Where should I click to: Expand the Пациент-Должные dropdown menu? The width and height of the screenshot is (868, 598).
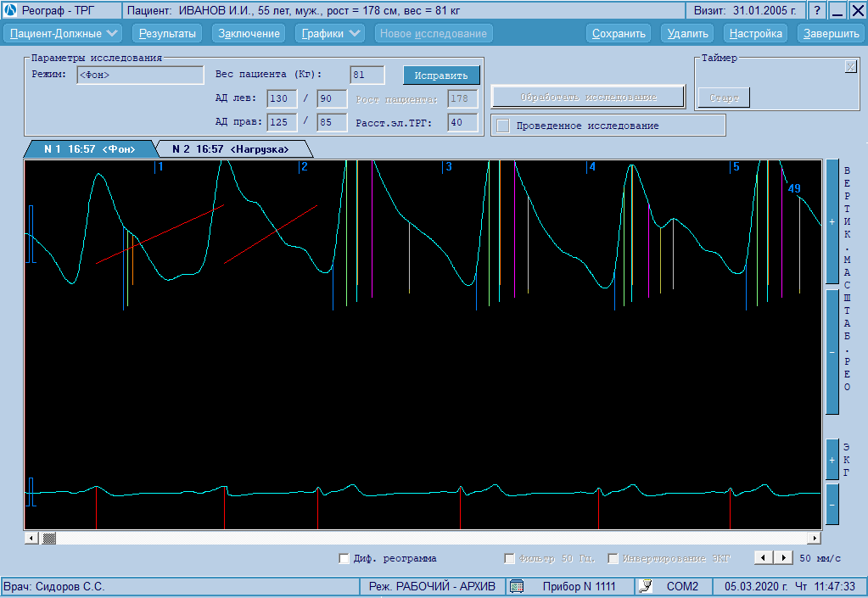[64, 33]
